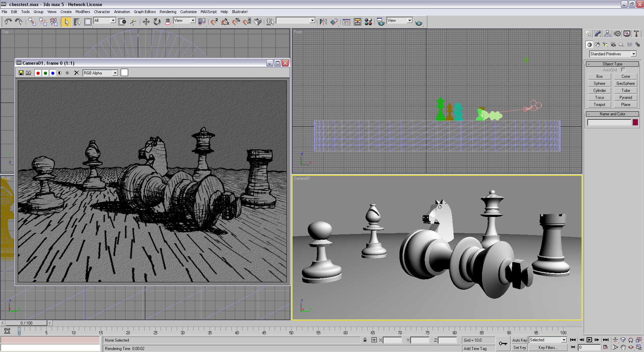Open the named selection sets dropdown

[x=296, y=20]
